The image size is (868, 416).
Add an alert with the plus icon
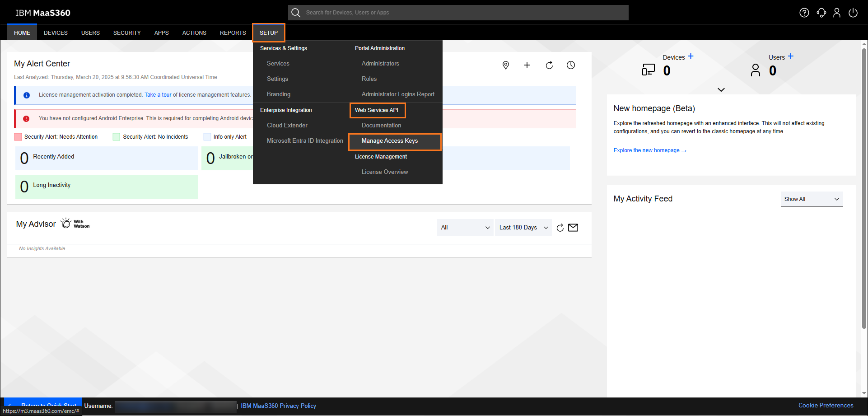click(x=527, y=65)
